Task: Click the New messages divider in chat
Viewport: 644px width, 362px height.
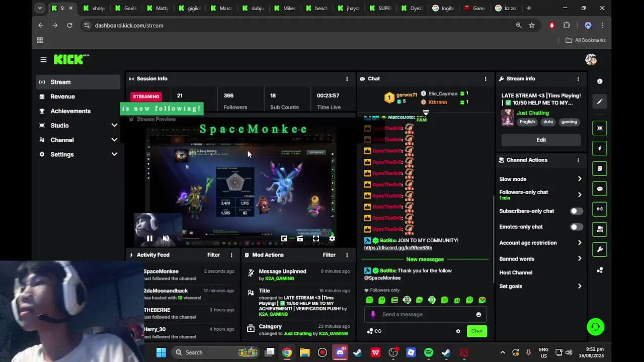Action: pyautogui.click(x=425, y=259)
